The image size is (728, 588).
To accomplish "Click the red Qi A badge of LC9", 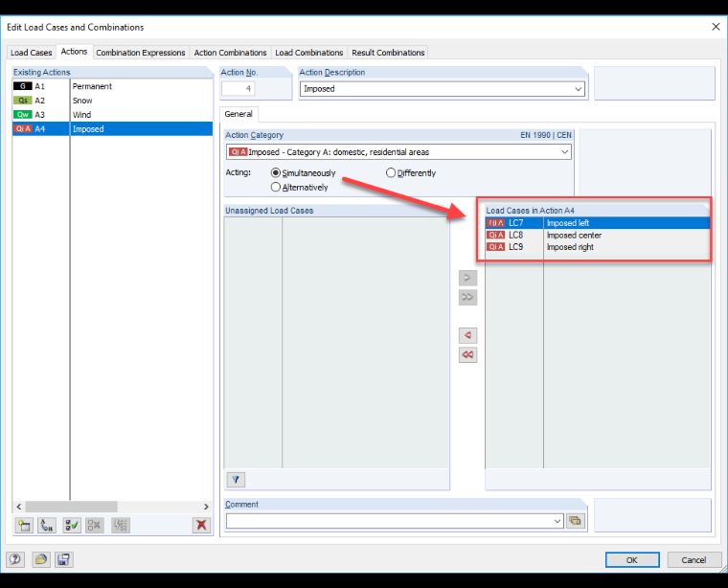I will pyautogui.click(x=496, y=247).
